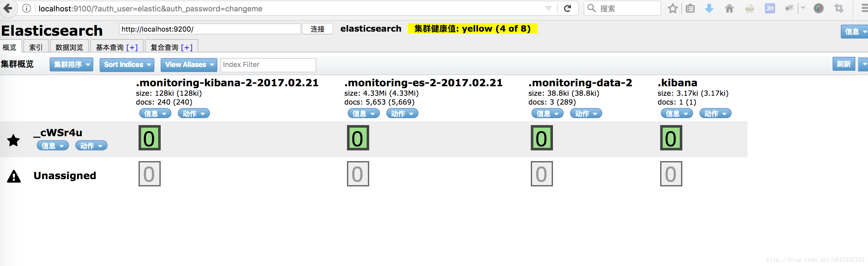Screen dimensions: 868x266
Task: Click the round colorful extension icon
Action: 818,9
